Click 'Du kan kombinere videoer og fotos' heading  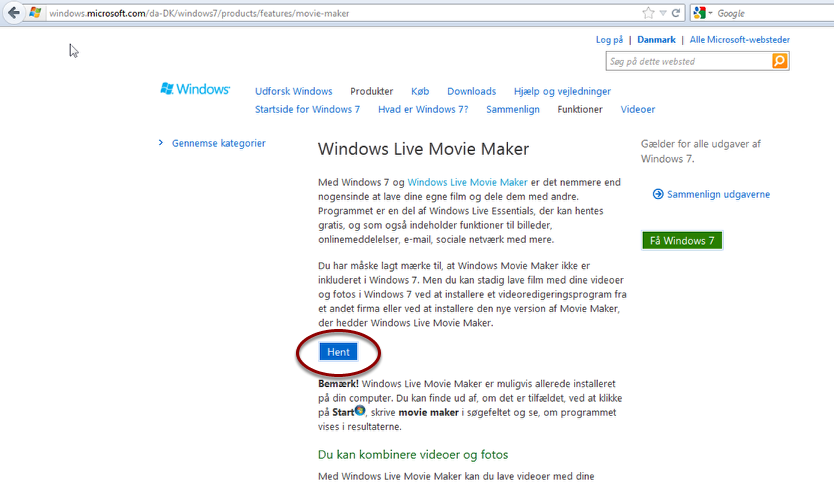pos(413,455)
